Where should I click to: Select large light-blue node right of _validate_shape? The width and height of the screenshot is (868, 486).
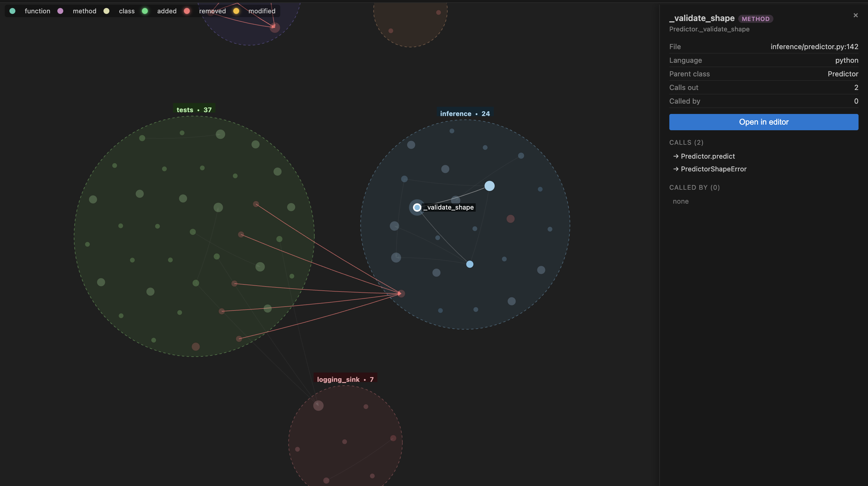489,186
